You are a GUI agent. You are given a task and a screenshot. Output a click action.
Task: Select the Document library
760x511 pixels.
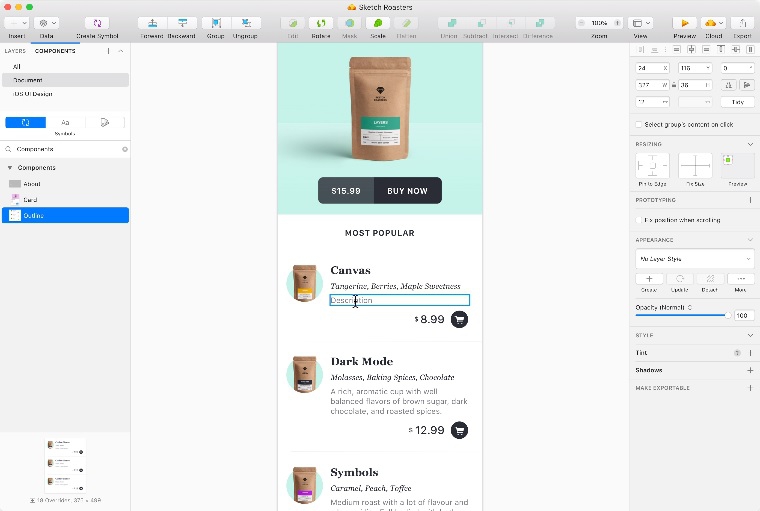(x=65, y=80)
